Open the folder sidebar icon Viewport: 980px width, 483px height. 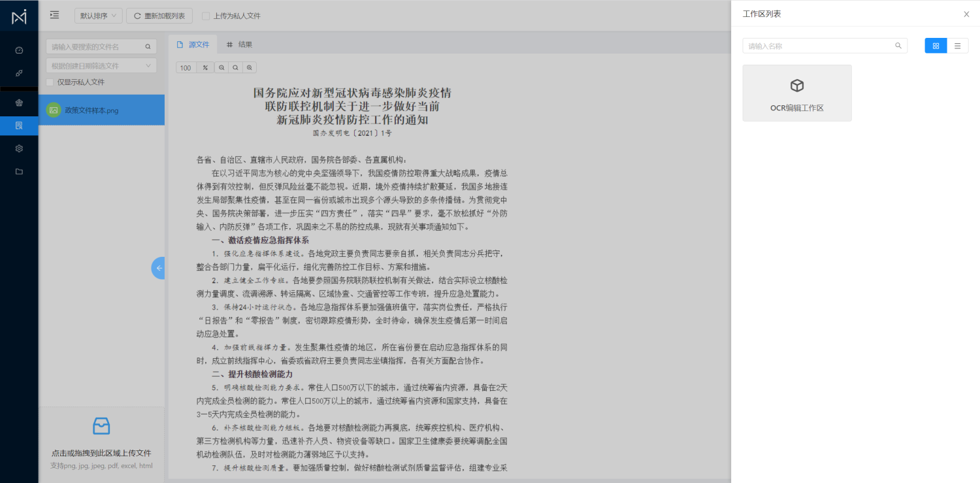[x=19, y=171]
